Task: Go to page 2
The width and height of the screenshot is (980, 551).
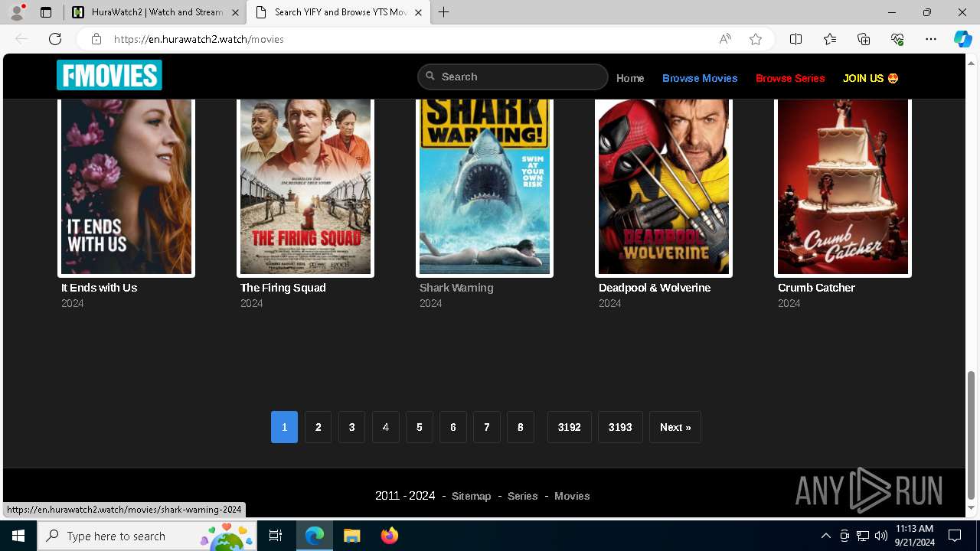Action: coord(318,427)
